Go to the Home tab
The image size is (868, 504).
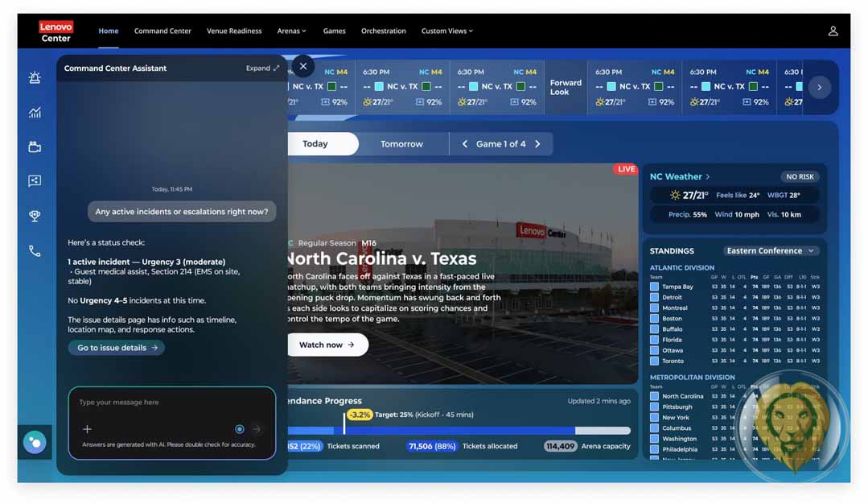[x=109, y=31]
